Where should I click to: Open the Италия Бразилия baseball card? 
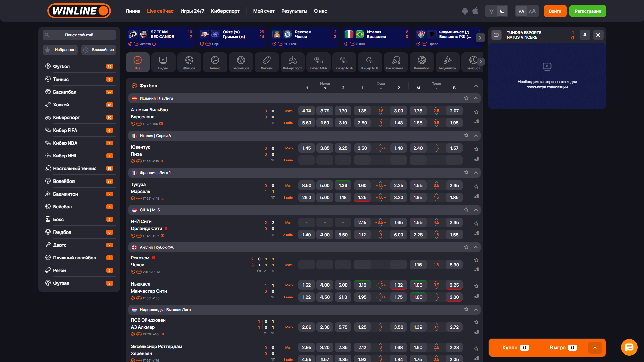(377, 38)
